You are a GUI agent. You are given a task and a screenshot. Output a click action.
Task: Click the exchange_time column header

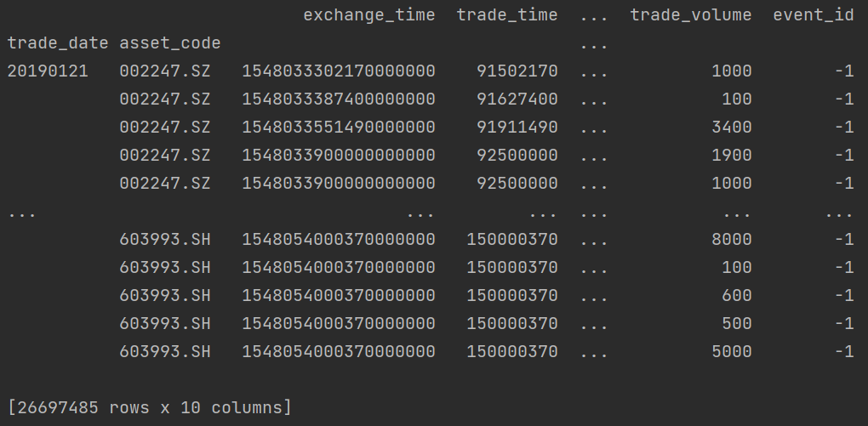pyautogui.click(x=368, y=15)
